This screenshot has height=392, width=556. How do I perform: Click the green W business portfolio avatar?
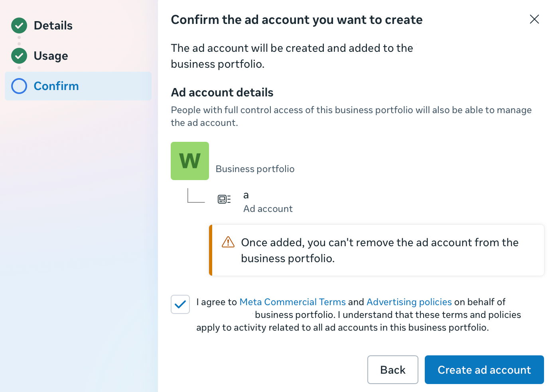tap(190, 161)
